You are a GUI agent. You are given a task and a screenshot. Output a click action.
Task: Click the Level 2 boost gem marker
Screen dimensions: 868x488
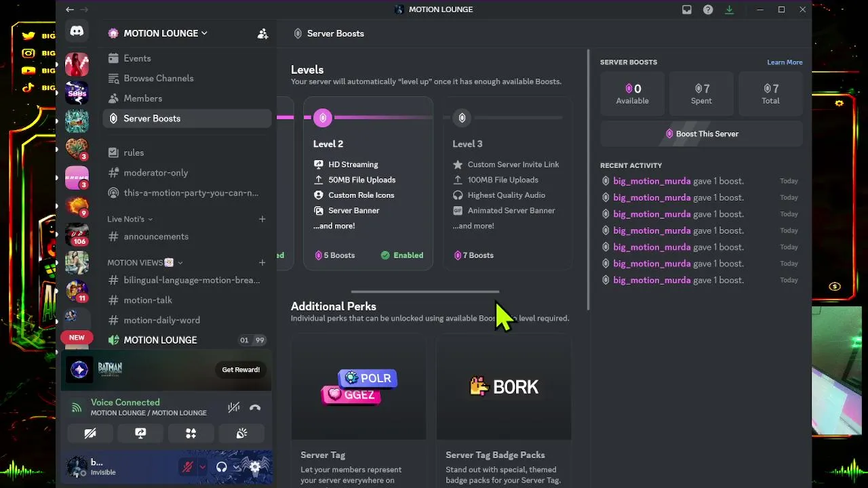tap(323, 118)
